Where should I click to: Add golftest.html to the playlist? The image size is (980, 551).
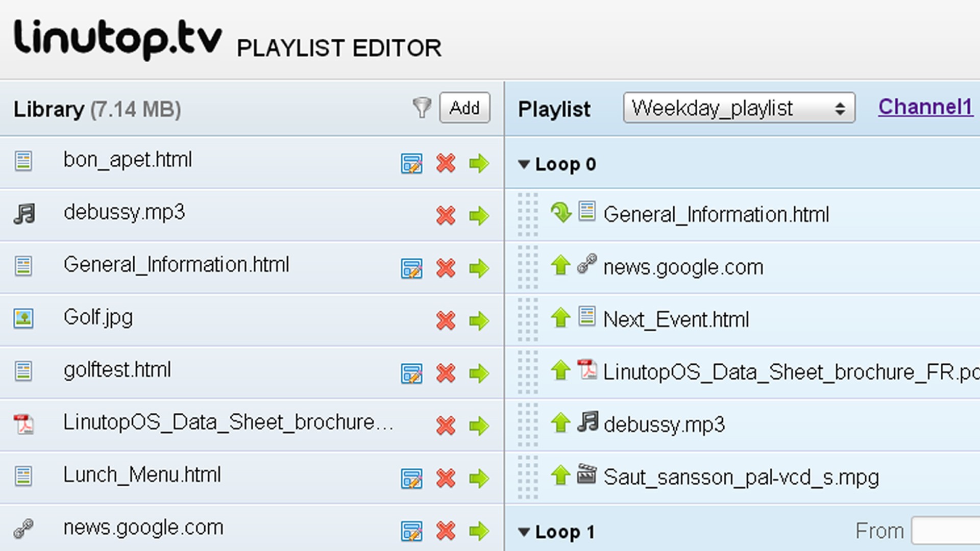pyautogui.click(x=479, y=373)
